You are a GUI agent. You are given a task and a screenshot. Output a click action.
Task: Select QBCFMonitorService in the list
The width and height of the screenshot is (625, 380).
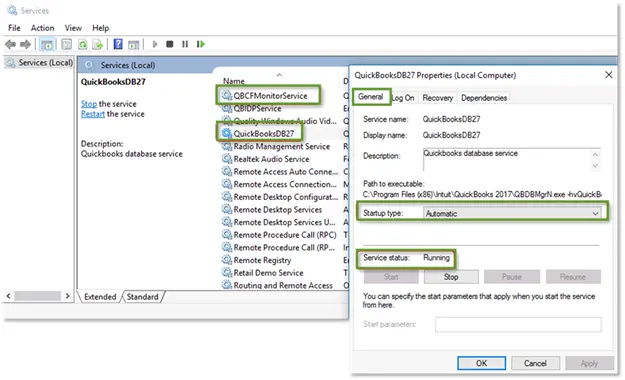(270, 96)
